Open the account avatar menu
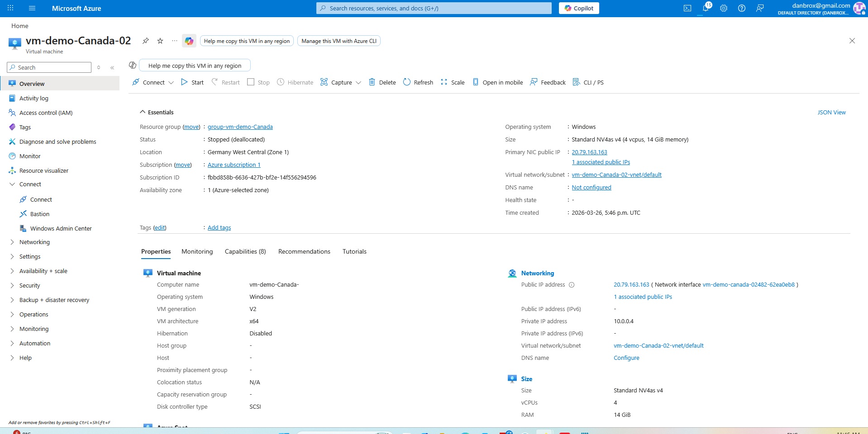The image size is (868, 434). pyautogui.click(x=858, y=8)
